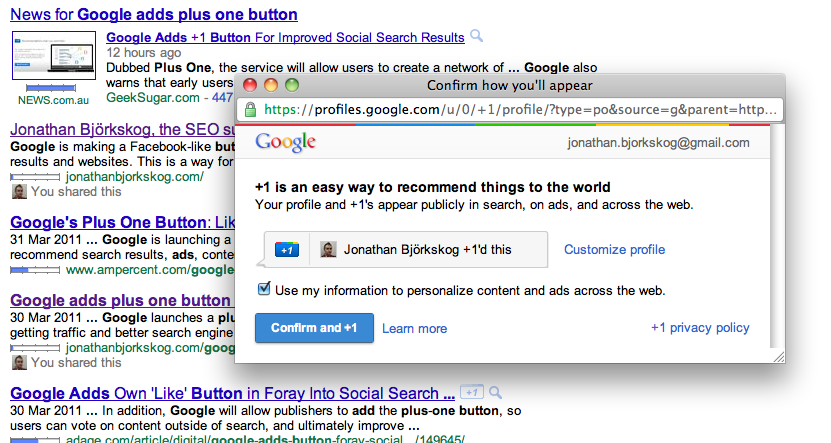Click the blue +1 badge in profile preview

(x=287, y=250)
